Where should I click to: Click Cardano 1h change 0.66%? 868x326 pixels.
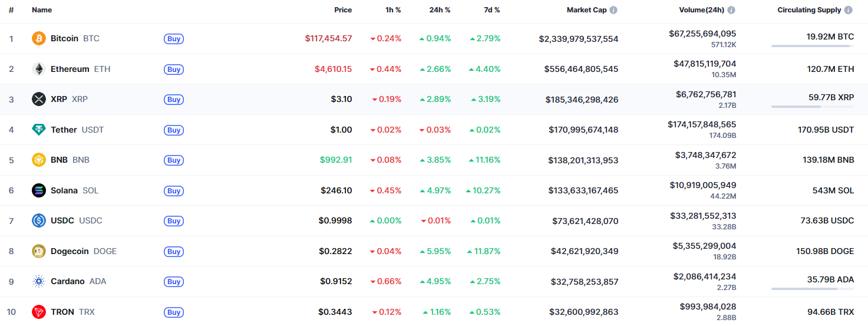tap(385, 281)
